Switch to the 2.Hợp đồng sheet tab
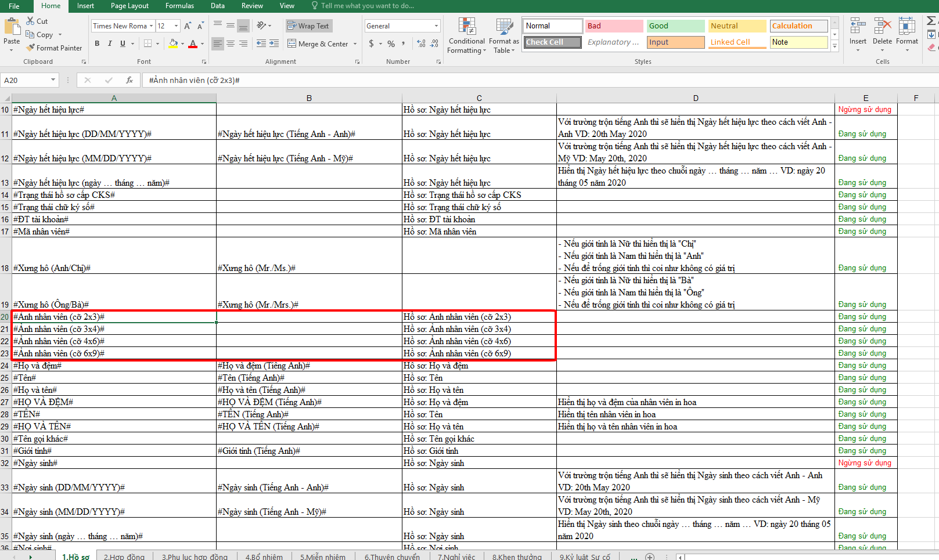939x560 pixels. 124,557
